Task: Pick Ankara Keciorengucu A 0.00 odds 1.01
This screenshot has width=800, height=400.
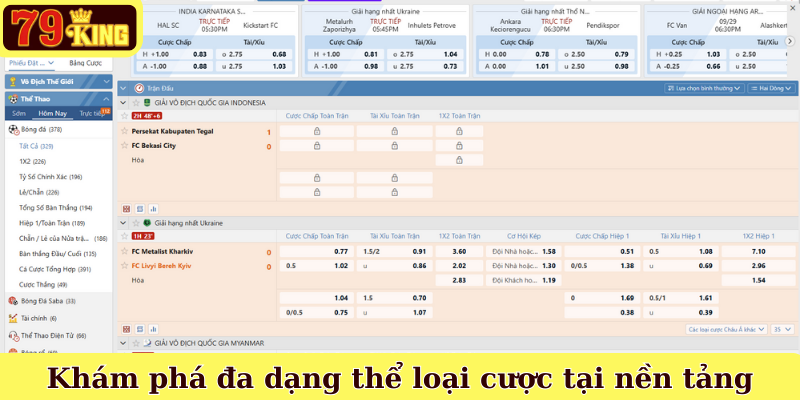Action: [517, 66]
